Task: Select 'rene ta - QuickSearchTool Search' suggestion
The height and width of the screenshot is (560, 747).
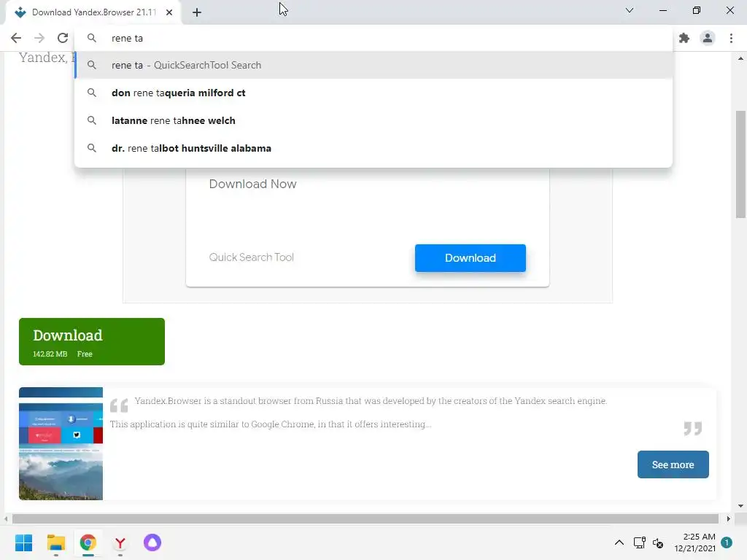Action: click(373, 65)
